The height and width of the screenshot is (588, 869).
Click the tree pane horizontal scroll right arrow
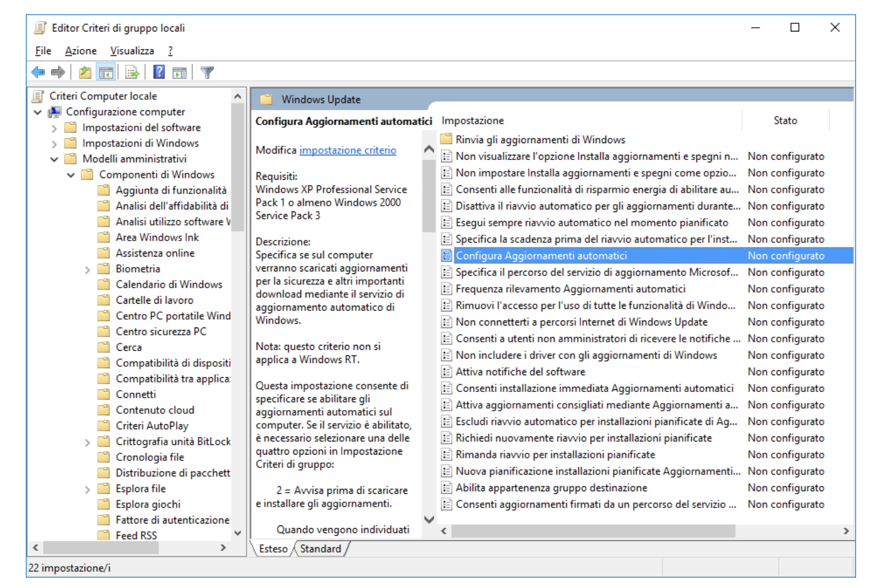223,547
